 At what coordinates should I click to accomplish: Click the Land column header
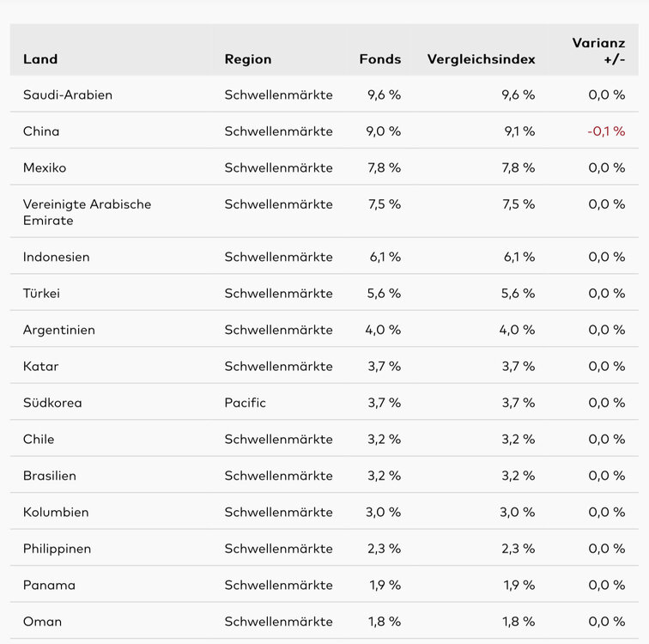(x=40, y=59)
